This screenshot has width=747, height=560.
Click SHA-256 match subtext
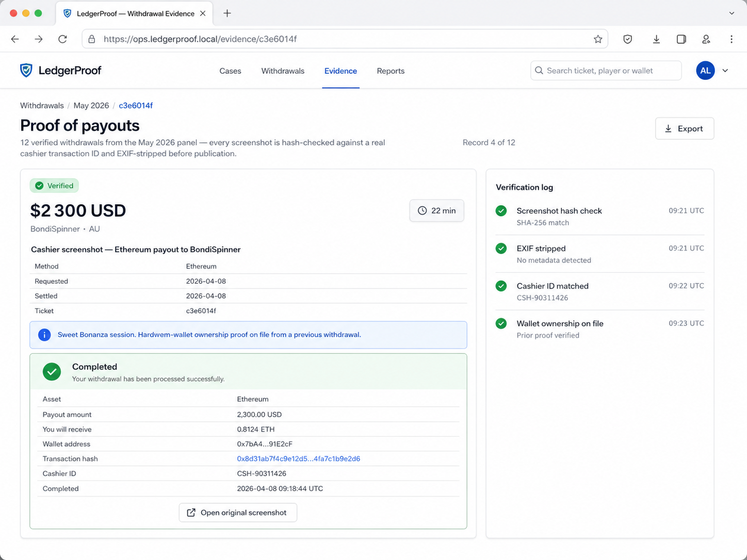(x=543, y=223)
